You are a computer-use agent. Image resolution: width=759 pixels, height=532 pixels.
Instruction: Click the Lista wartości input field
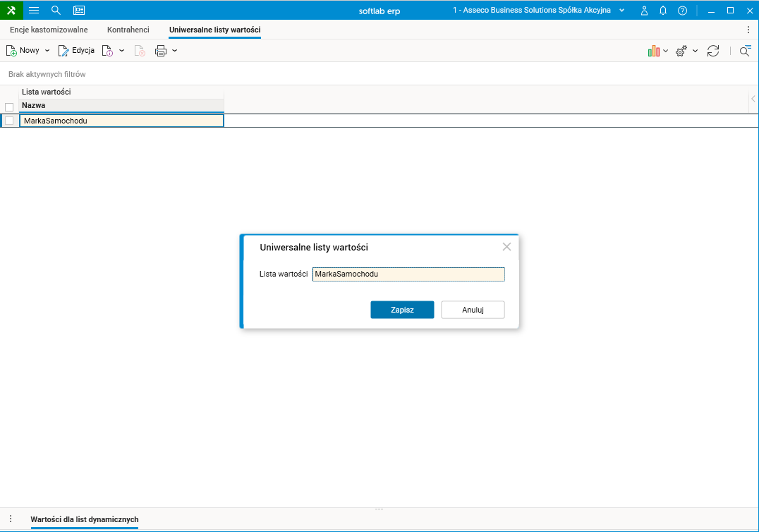408,274
